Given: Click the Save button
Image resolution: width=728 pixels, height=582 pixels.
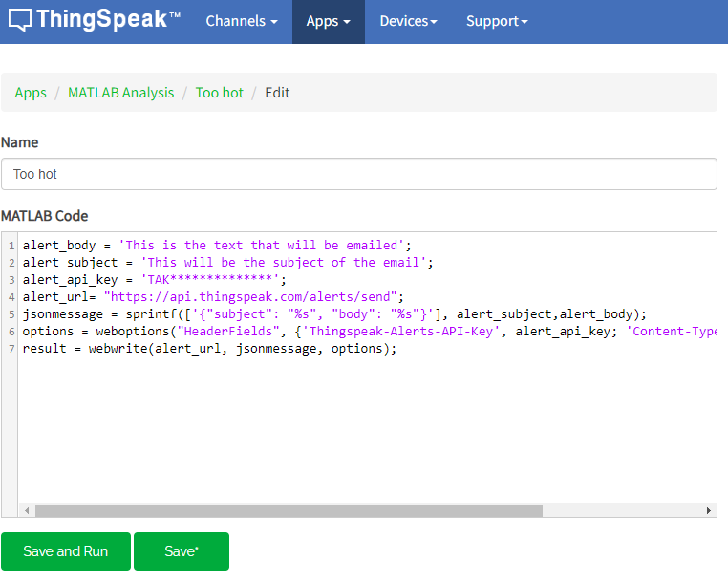Looking at the screenshot, I should (x=182, y=550).
